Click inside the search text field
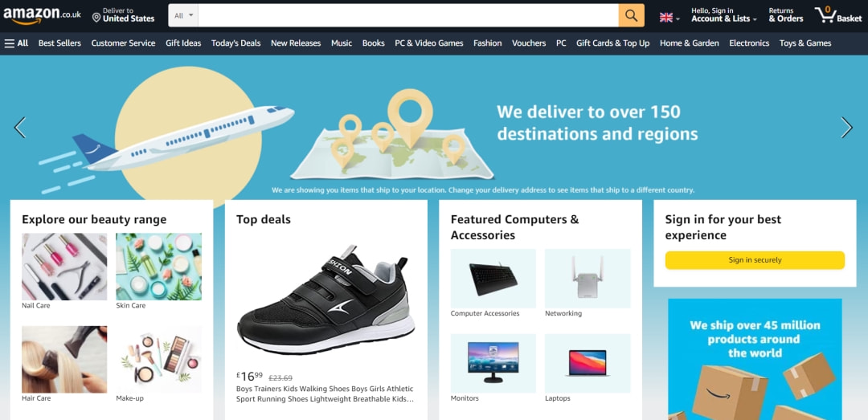The image size is (868, 420). [x=408, y=15]
